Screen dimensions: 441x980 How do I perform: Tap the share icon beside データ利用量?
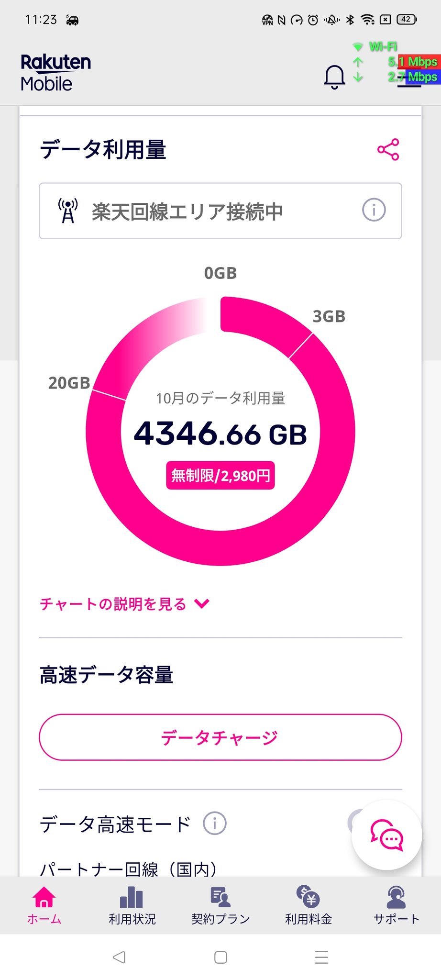[x=388, y=150]
